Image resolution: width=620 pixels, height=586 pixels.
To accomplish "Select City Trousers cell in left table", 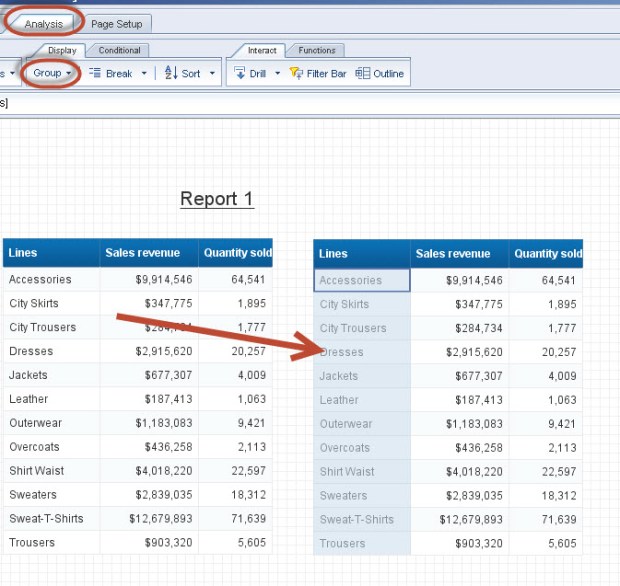I will 51,327.
